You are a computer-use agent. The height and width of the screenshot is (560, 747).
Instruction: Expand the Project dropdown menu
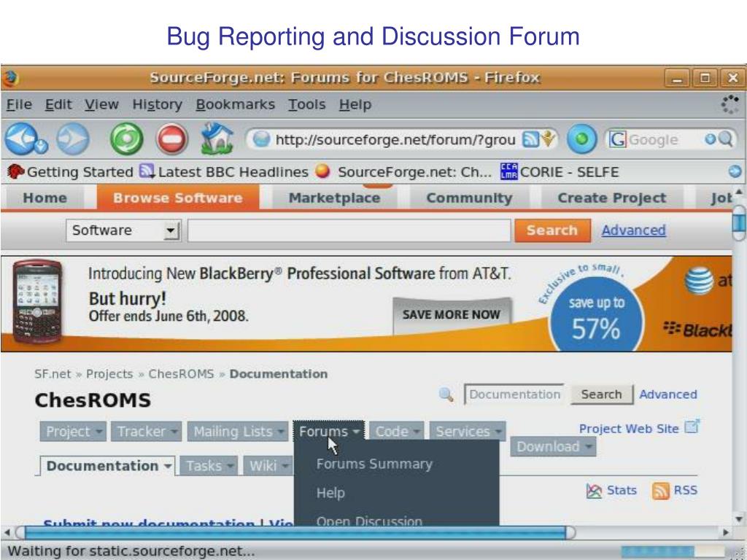74,432
